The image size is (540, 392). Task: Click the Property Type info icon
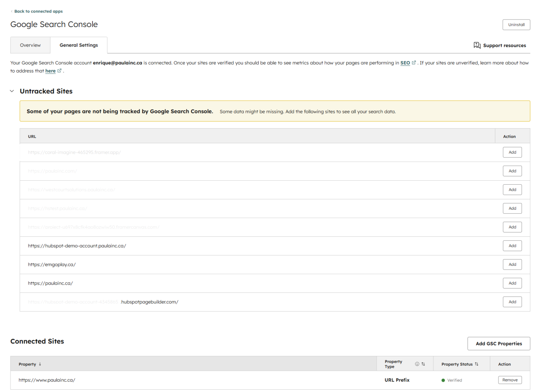coord(417,364)
